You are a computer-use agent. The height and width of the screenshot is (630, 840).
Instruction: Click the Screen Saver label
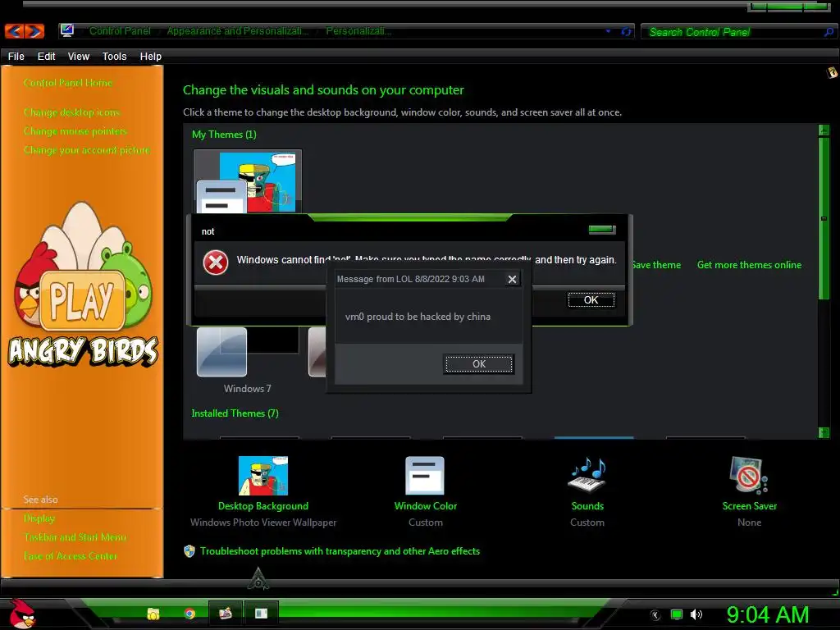(749, 505)
